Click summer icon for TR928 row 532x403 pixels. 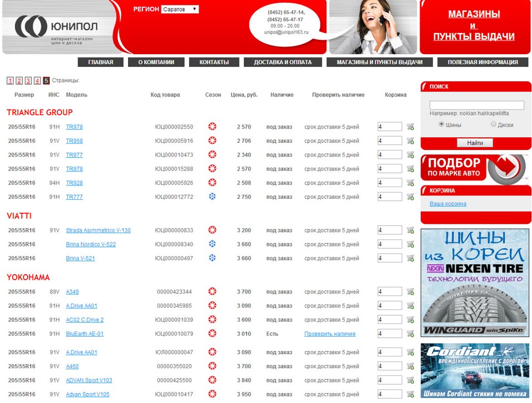(212, 182)
